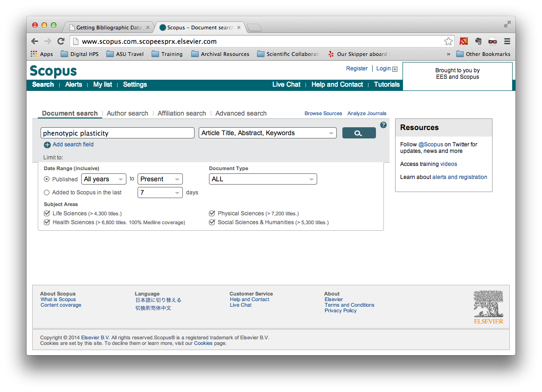Screen dimensions: 542x392
Task: Select the Document search tab
Action: tap(70, 113)
